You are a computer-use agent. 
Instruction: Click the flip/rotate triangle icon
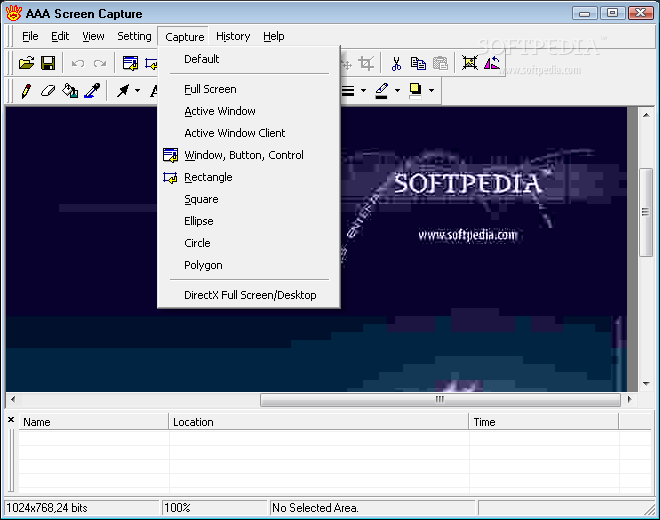(x=492, y=63)
